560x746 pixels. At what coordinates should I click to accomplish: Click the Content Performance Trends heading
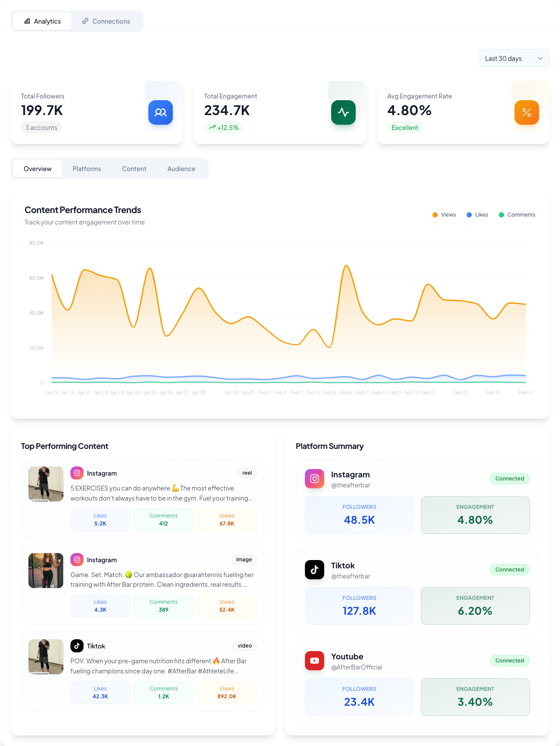pyautogui.click(x=83, y=210)
